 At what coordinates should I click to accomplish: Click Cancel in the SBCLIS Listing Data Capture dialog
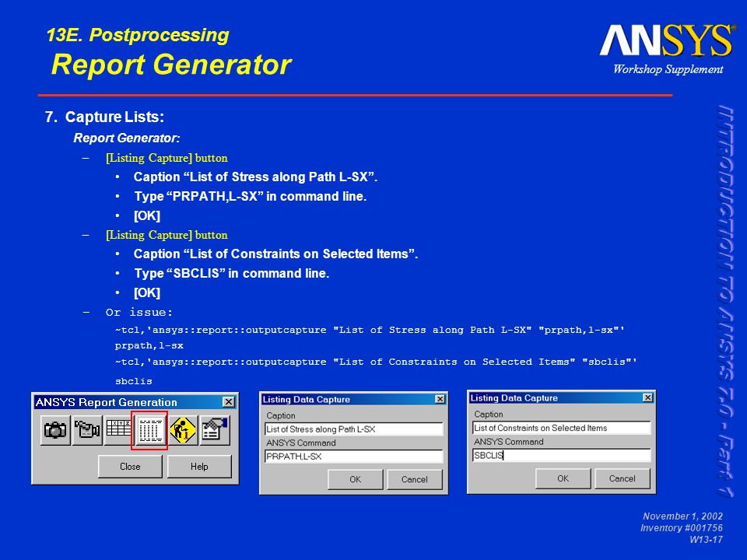(622, 478)
